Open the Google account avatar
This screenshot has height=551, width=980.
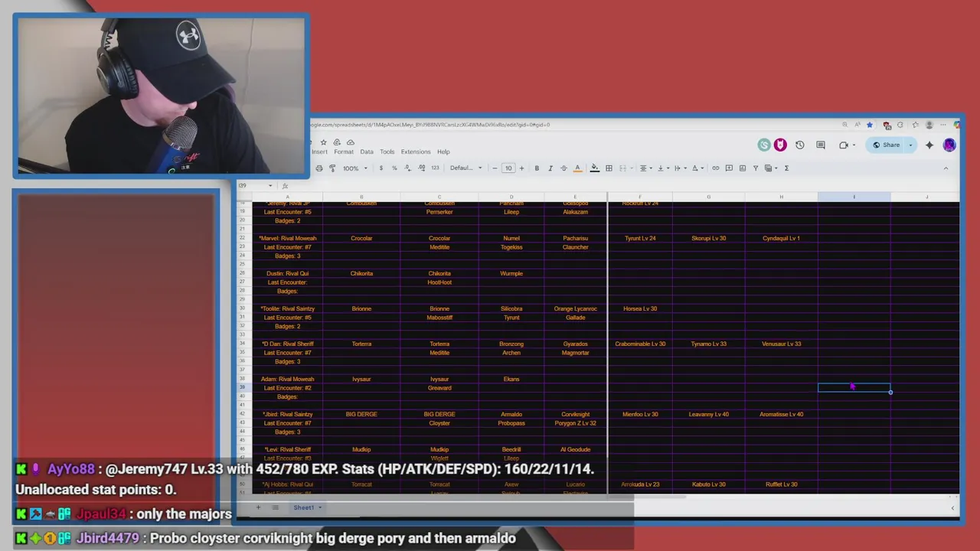[949, 145]
